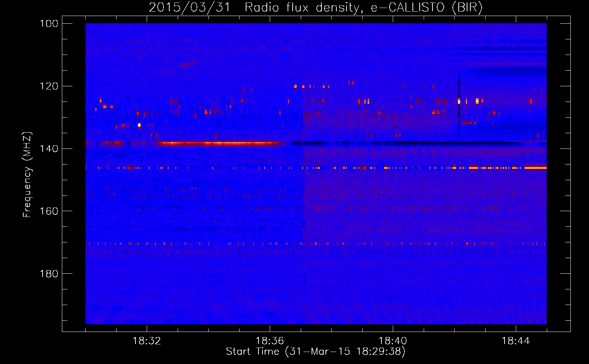Click the 18:44 time tick label

click(516, 341)
